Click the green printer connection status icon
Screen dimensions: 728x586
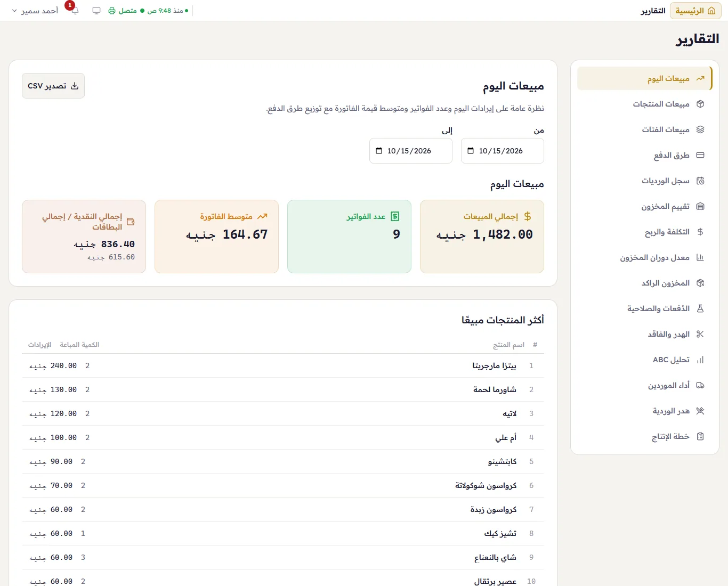click(112, 11)
